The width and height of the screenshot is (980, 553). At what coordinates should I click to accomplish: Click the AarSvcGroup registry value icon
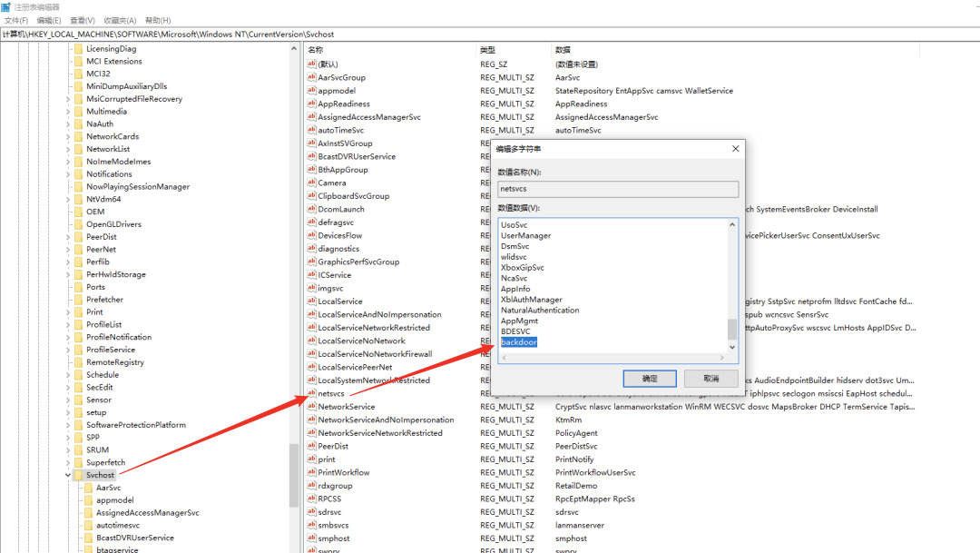coord(312,78)
